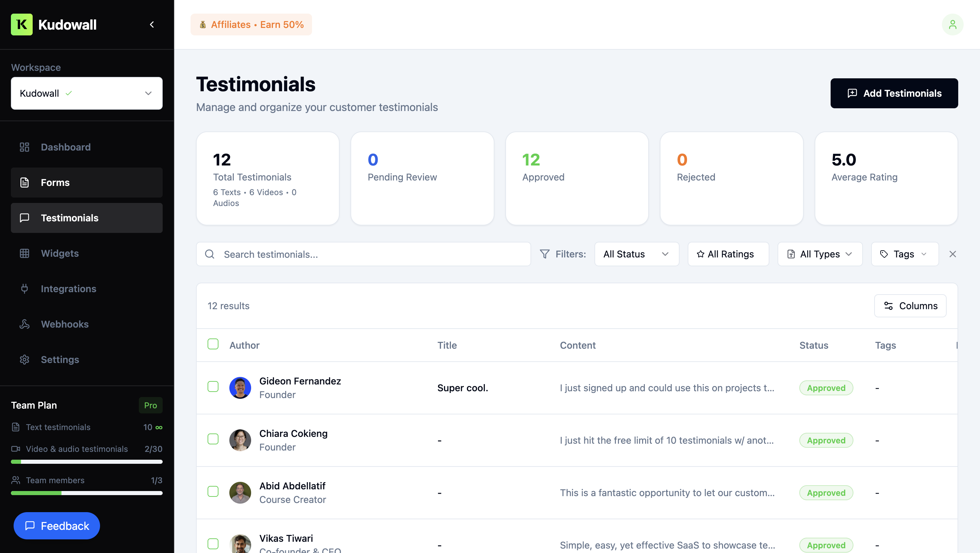Click the Webhooks sidebar icon
Image resolution: width=980 pixels, height=553 pixels.
(24, 324)
